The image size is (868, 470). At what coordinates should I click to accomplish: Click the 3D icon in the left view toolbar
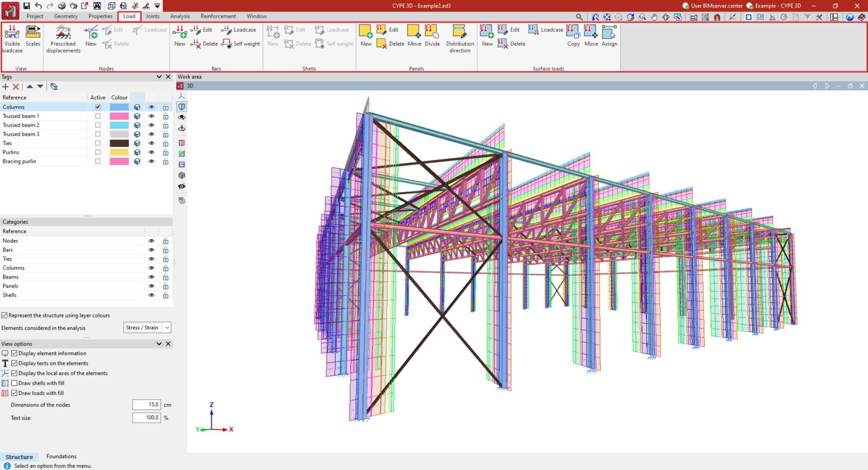point(181,199)
